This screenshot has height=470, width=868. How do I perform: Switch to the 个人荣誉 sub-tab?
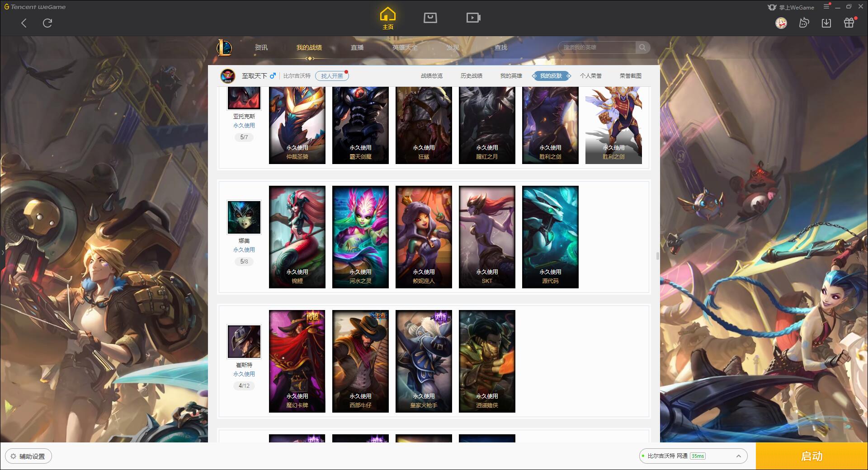(591, 76)
